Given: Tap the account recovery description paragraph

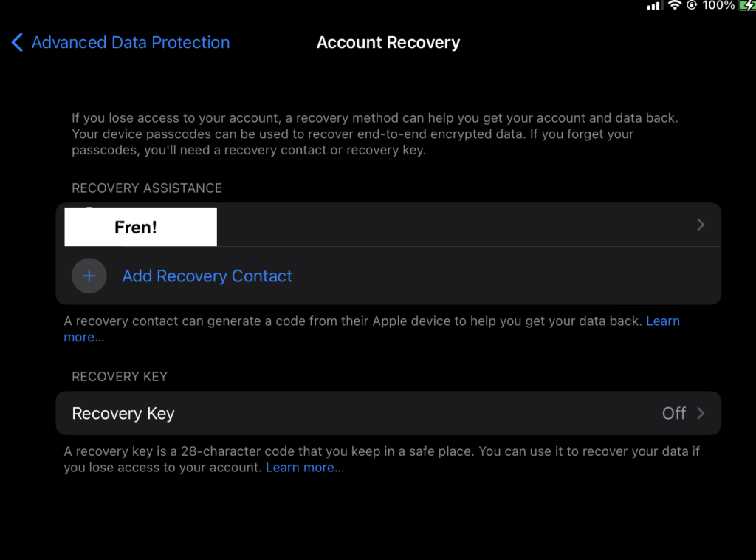Looking at the screenshot, I should 375,134.
